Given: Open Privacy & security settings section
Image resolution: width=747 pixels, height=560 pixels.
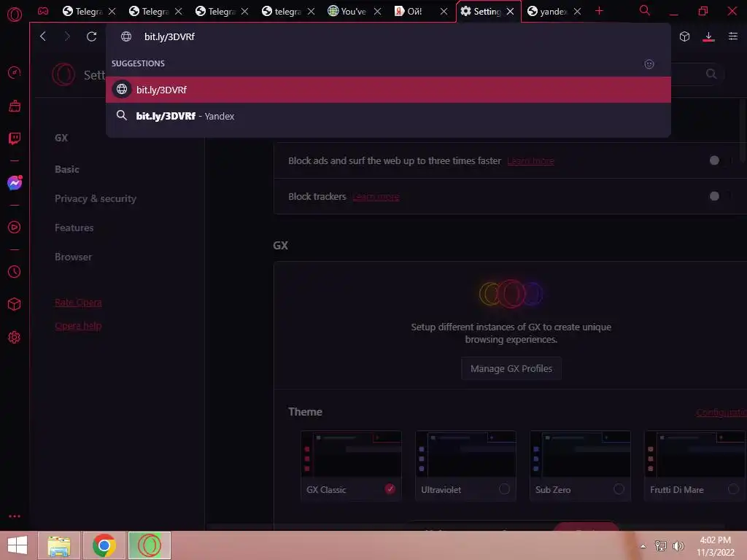Looking at the screenshot, I should pos(96,198).
